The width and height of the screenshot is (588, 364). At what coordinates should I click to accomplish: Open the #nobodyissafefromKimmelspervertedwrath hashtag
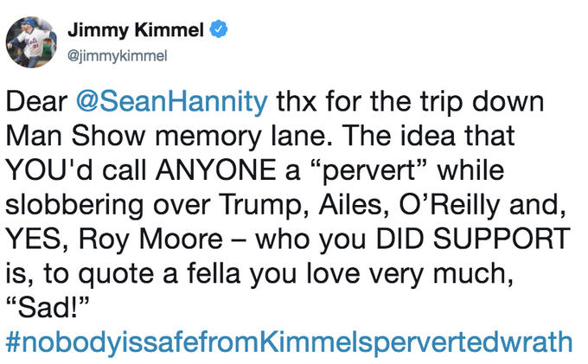point(289,342)
